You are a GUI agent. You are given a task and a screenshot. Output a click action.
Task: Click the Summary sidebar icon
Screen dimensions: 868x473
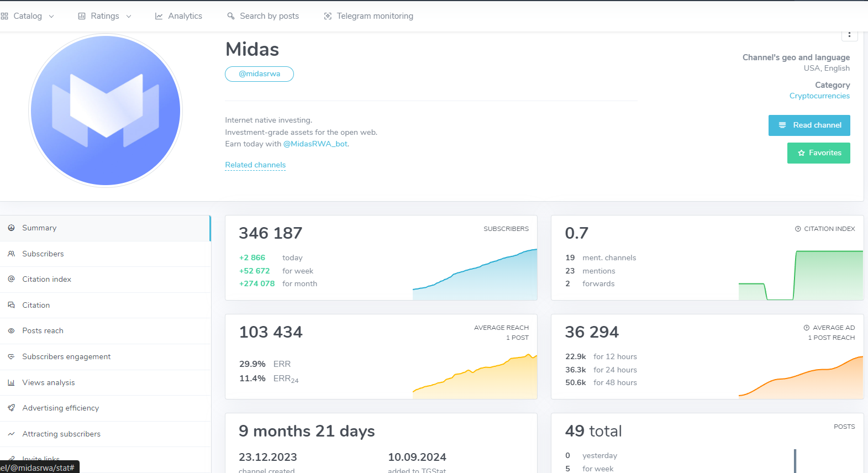click(11, 228)
